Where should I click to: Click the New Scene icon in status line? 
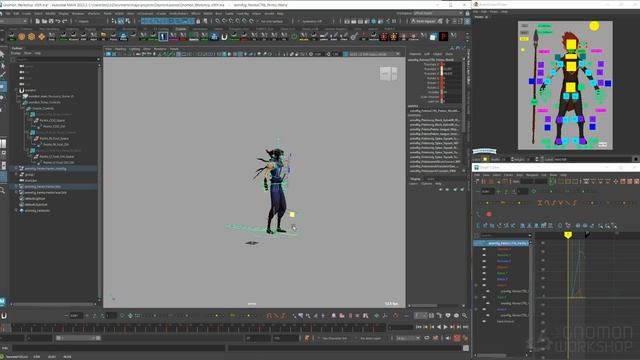pos(38,21)
